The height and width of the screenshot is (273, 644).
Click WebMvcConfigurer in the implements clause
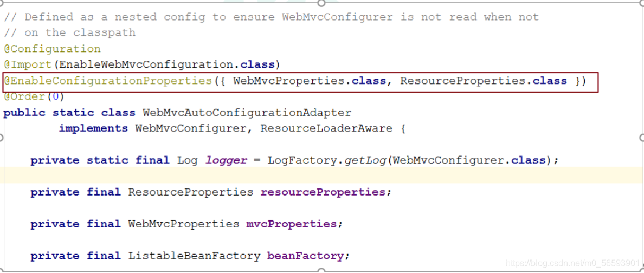[x=191, y=128]
